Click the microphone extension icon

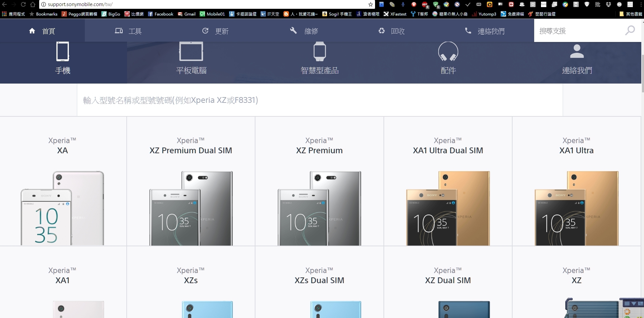[x=403, y=4]
